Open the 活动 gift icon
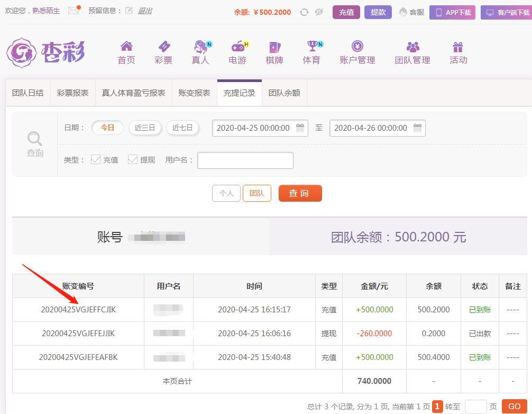Viewport: 532px width, 414px height. 458,47
